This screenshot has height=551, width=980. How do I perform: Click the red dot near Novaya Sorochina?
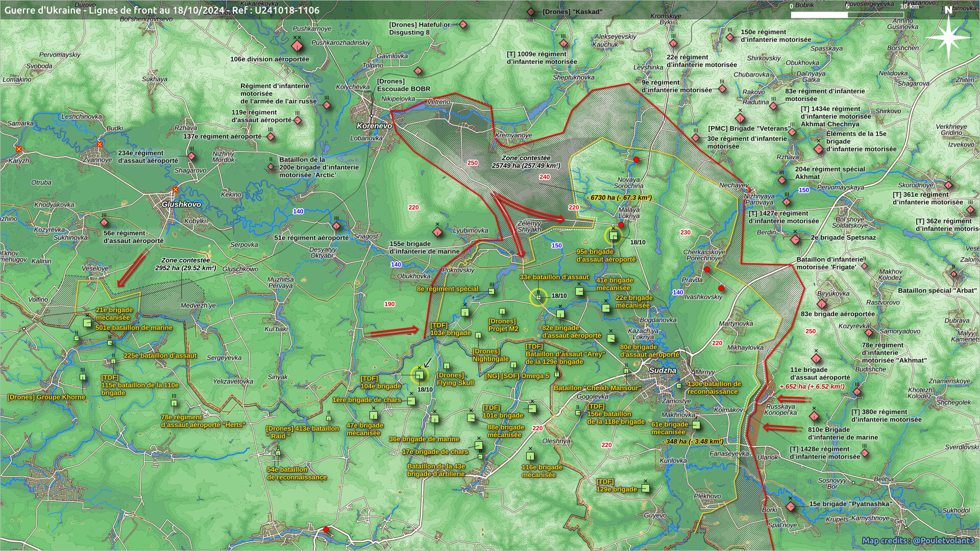tap(636, 160)
